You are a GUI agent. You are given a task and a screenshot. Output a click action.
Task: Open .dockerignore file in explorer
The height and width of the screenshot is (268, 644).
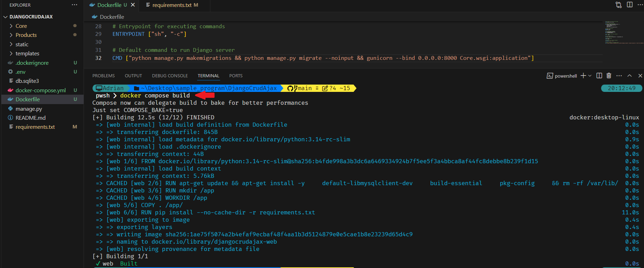point(32,63)
